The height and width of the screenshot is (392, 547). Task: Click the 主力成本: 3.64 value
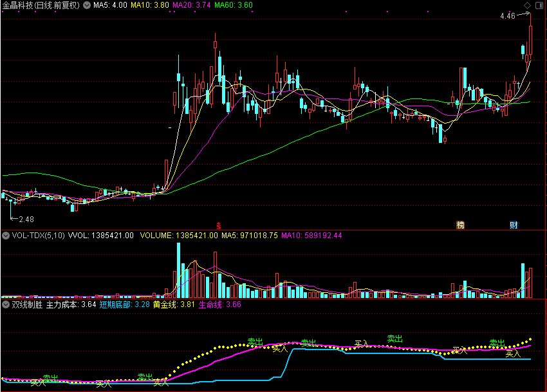pos(71,304)
